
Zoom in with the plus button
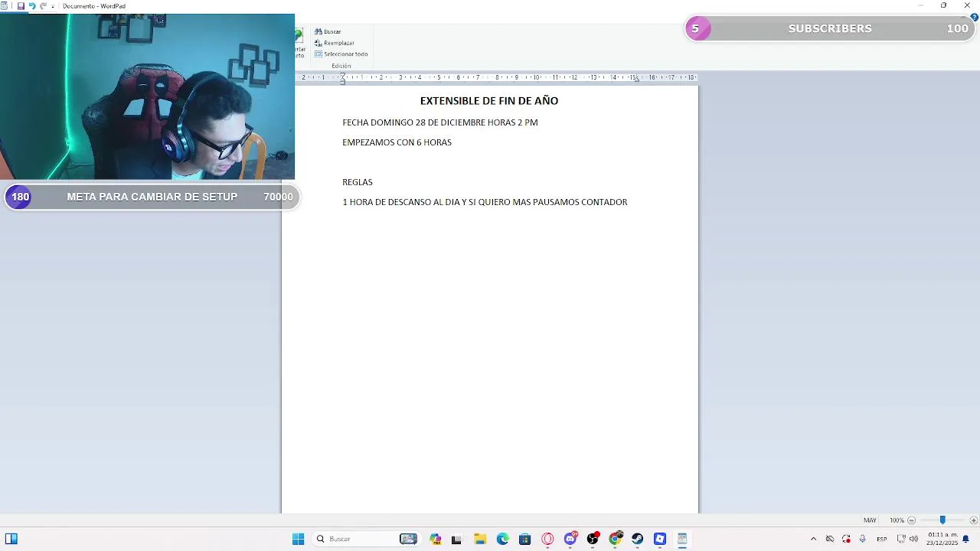974,520
